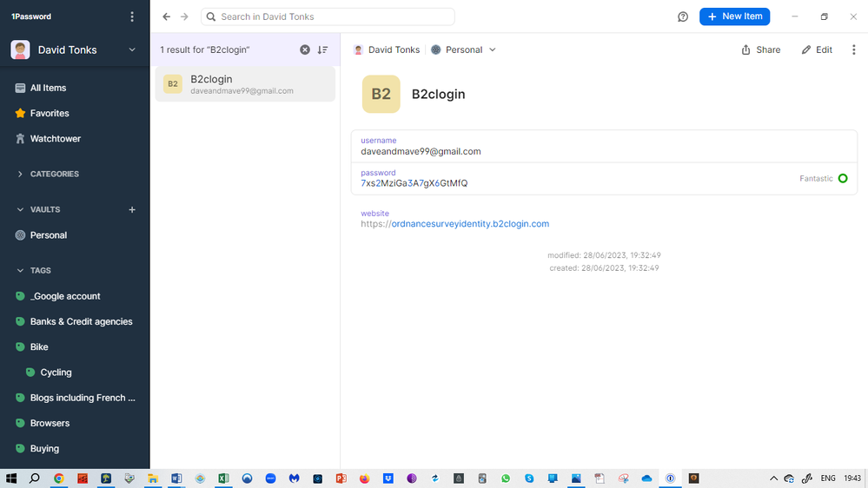Click the forward navigation arrow
This screenshot has width=868, height=488.
[x=184, y=16]
